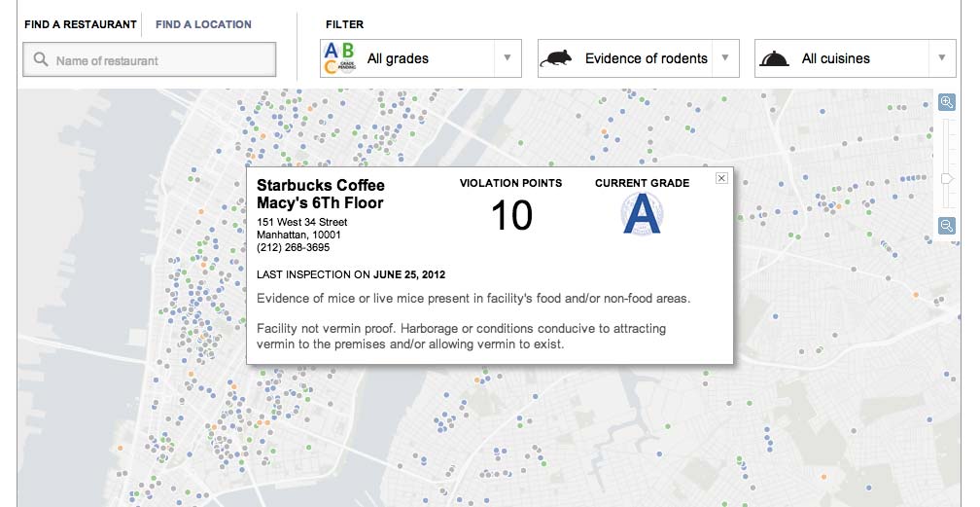The height and width of the screenshot is (507, 980).
Task: Focus the Name of restaurant search field
Action: pyautogui.click(x=150, y=59)
